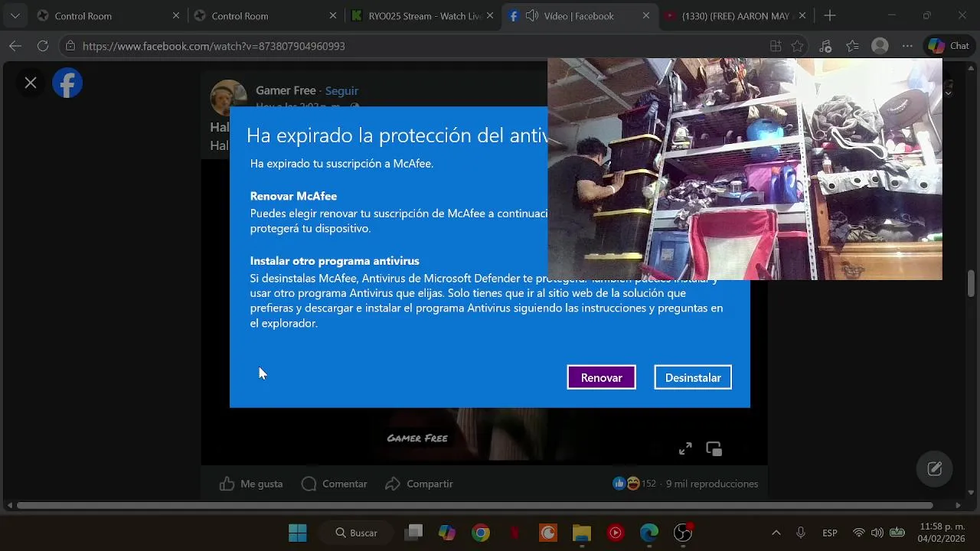Show hidden system tray icons

pos(776,533)
